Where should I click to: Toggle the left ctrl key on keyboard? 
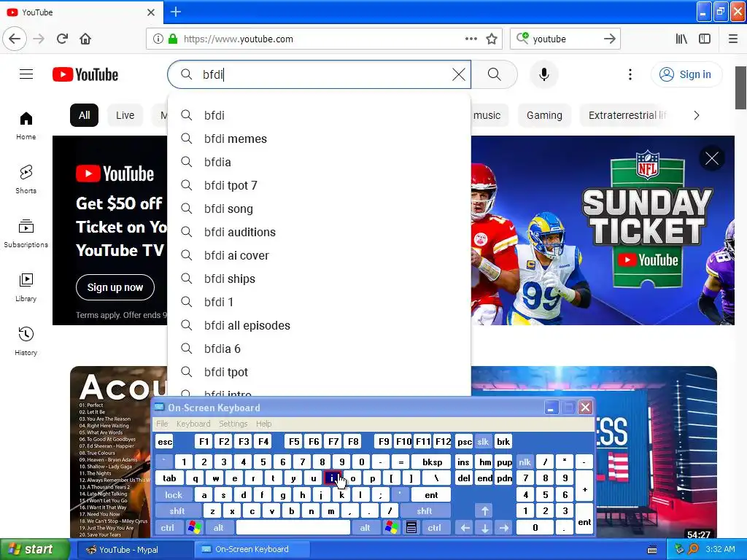[x=167, y=527]
